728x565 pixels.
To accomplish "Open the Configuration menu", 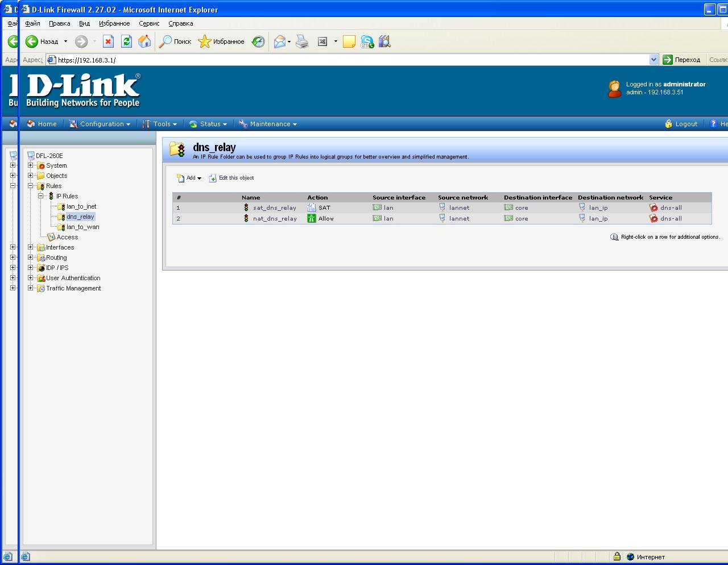I will click(x=100, y=124).
